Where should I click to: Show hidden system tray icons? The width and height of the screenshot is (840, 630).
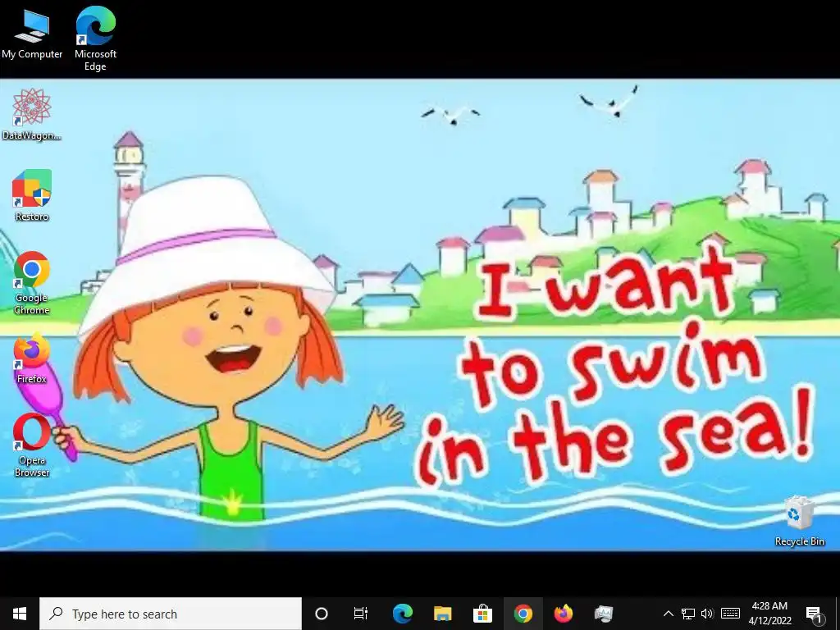(668, 614)
